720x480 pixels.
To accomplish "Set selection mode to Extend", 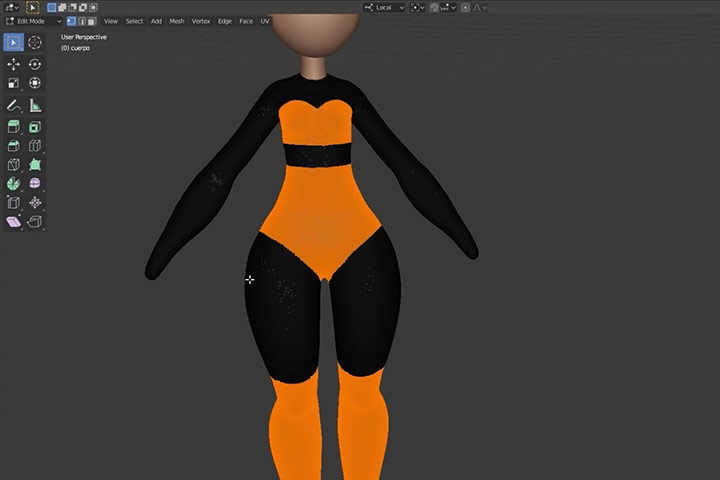I will [62, 7].
